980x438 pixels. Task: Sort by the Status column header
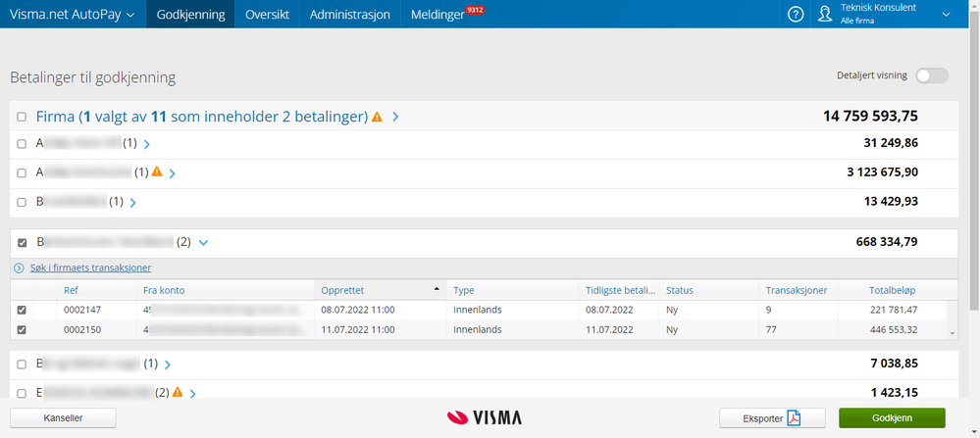pos(708,290)
